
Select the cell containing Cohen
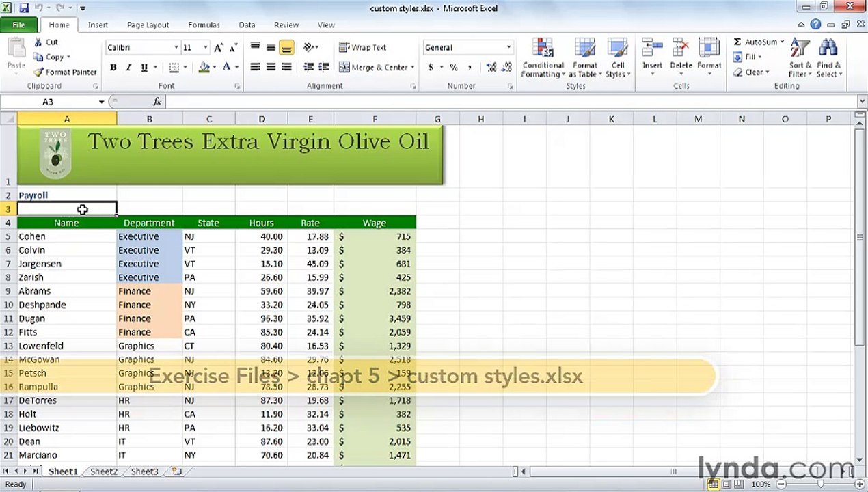(x=66, y=236)
